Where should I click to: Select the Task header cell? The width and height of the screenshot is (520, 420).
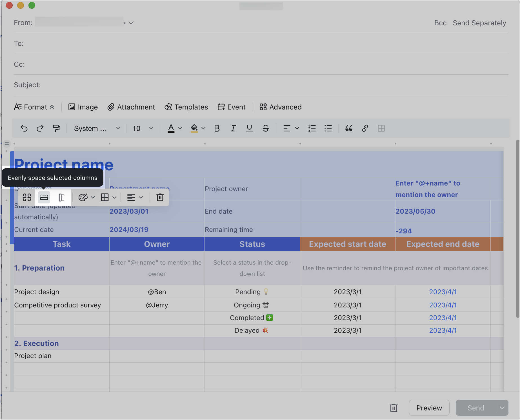(62, 244)
